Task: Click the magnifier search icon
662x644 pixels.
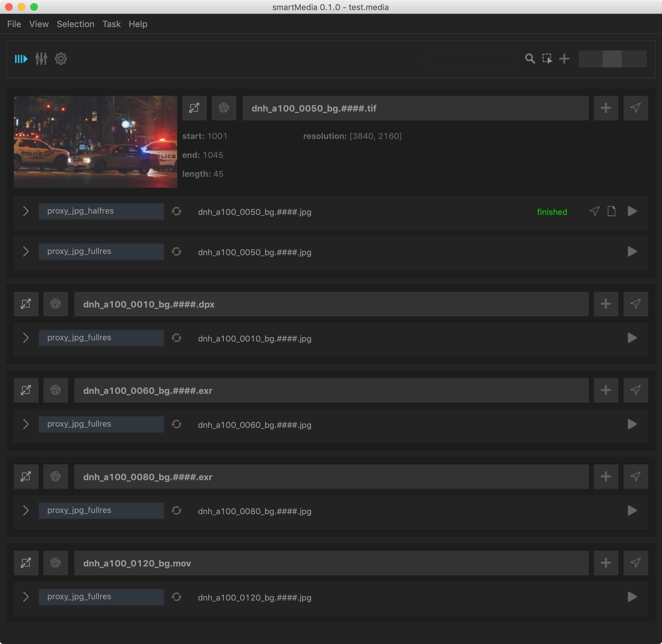Action: 530,59
